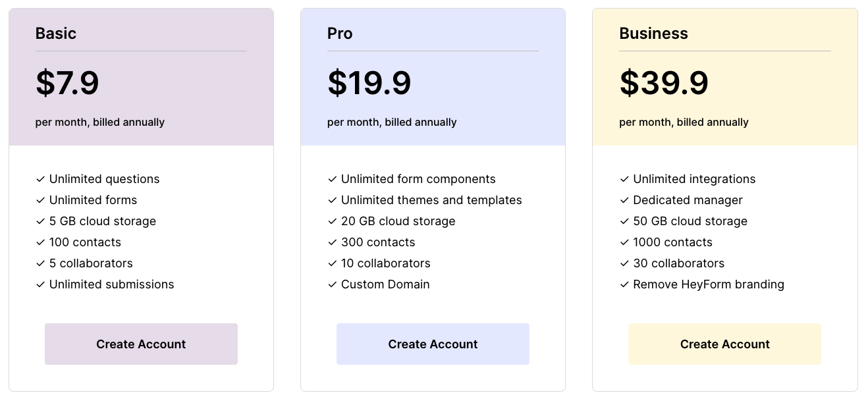Click Create Account under Pro plan

[x=433, y=344]
